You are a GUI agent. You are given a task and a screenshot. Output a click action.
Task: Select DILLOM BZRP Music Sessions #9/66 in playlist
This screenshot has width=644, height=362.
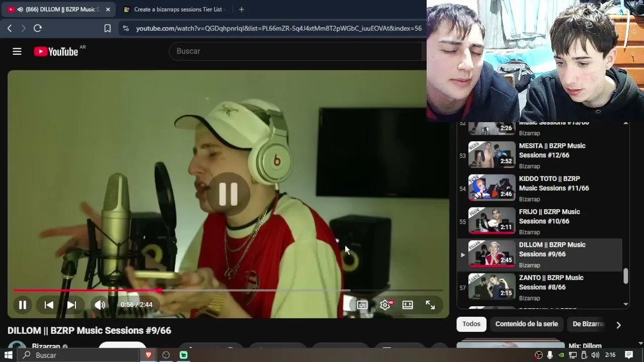click(x=552, y=249)
